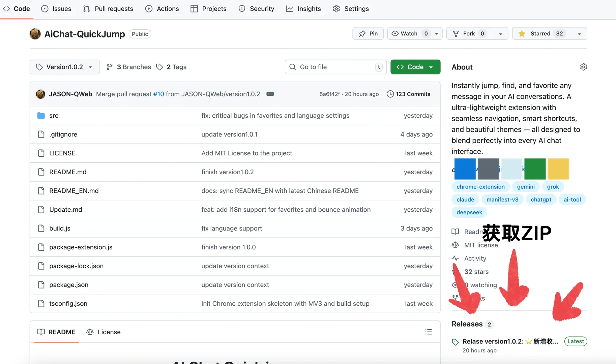Open package-lock.json file
The width and height of the screenshot is (616, 364).
point(77,266)
